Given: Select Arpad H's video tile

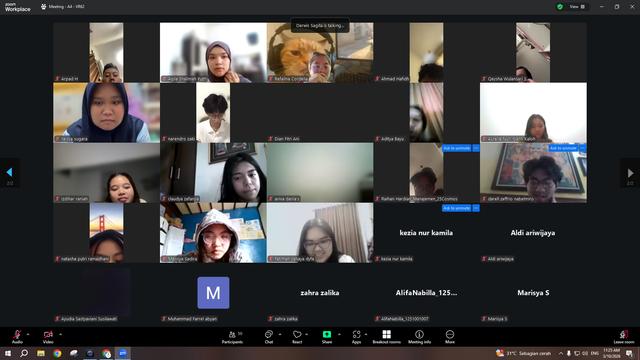Looking at the screenshot, I should click(107, 52).
